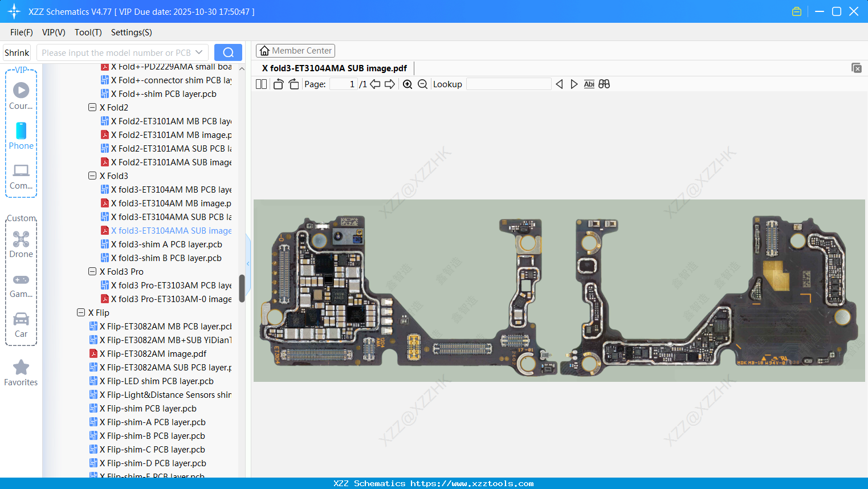
Task: Toggle the two-page layout view icon
Action: point(261,84)
